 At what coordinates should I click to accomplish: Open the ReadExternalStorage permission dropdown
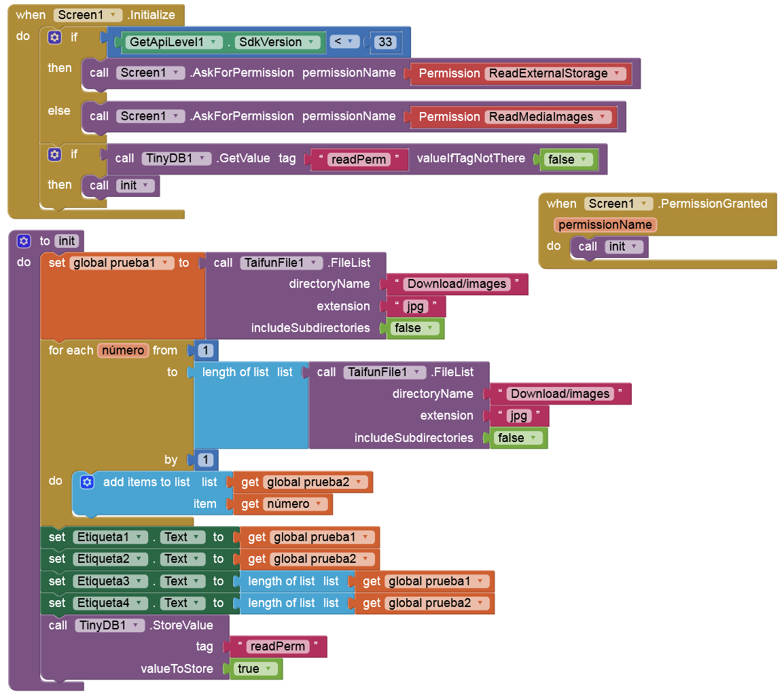[x=617, y=73]
